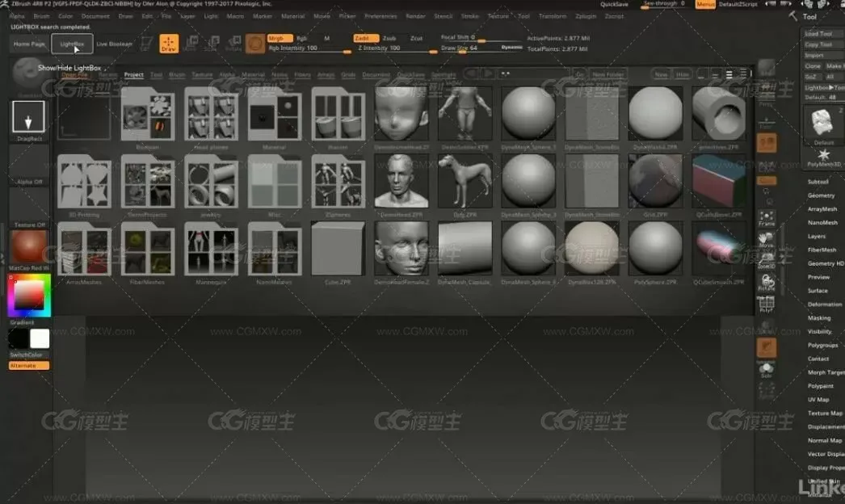Click the Load Tool button
Viewport: 845px width, 504px height.
click(822, 33)
